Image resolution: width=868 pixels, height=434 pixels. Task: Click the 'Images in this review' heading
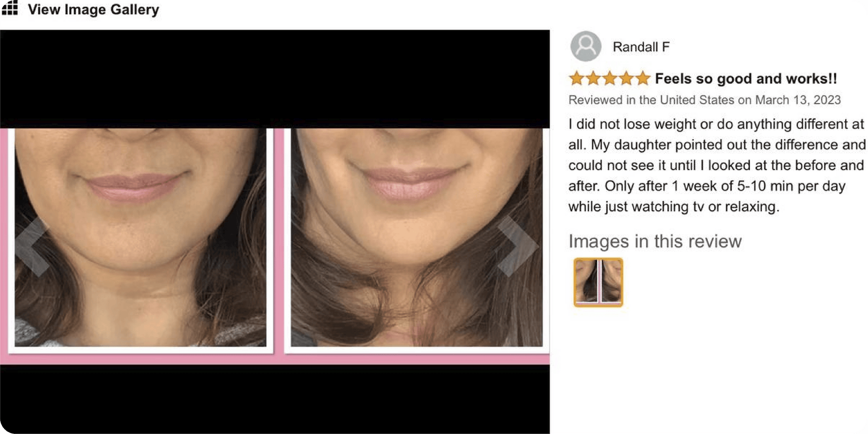[x=655, y=241]
